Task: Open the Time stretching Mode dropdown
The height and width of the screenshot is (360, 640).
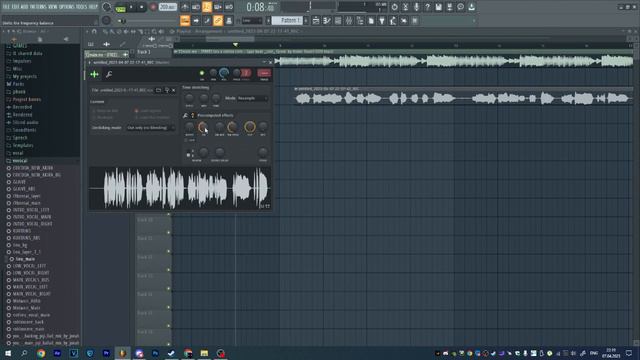Action: click(x=253, y=98)
